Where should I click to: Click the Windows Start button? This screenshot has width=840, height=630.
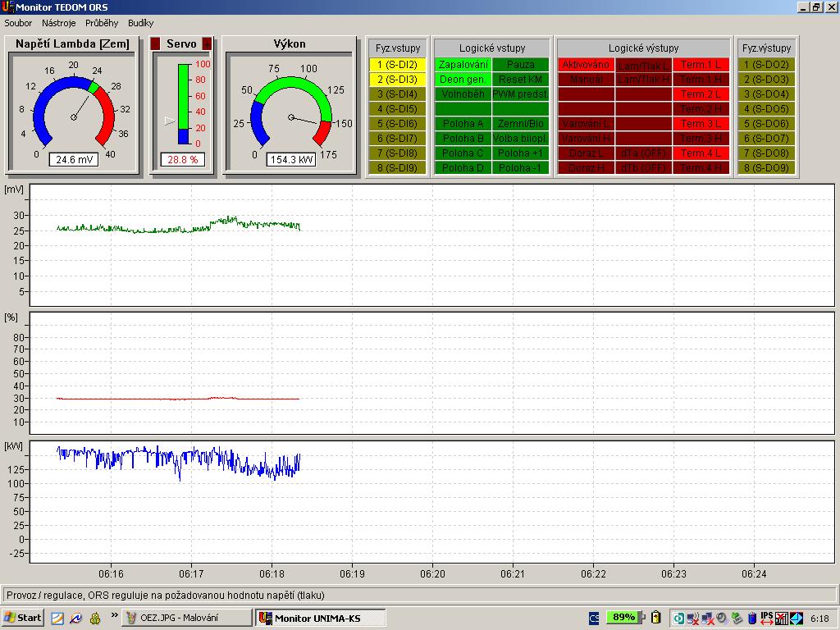[x=23, y=618]
